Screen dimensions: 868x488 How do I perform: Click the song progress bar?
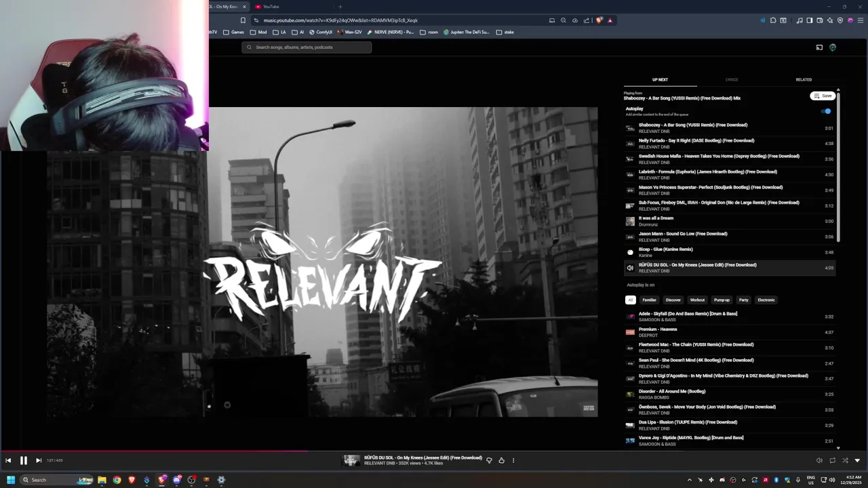(434, 451)
